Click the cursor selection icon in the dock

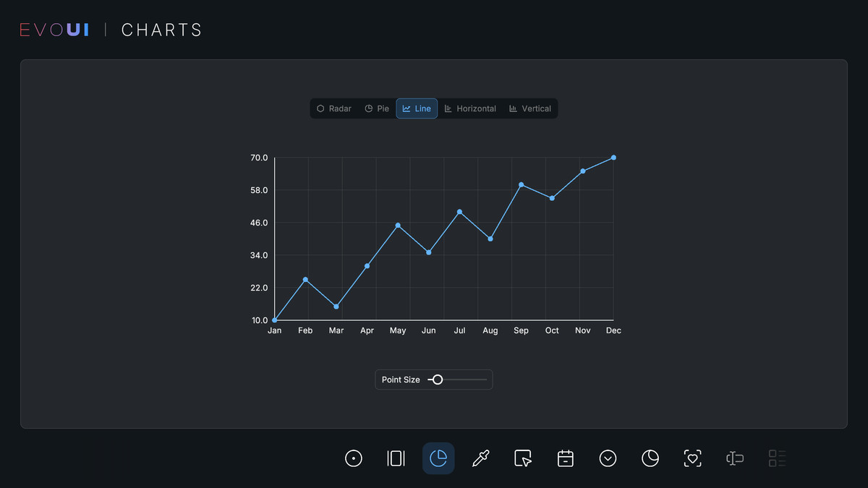tap(522, 458)
